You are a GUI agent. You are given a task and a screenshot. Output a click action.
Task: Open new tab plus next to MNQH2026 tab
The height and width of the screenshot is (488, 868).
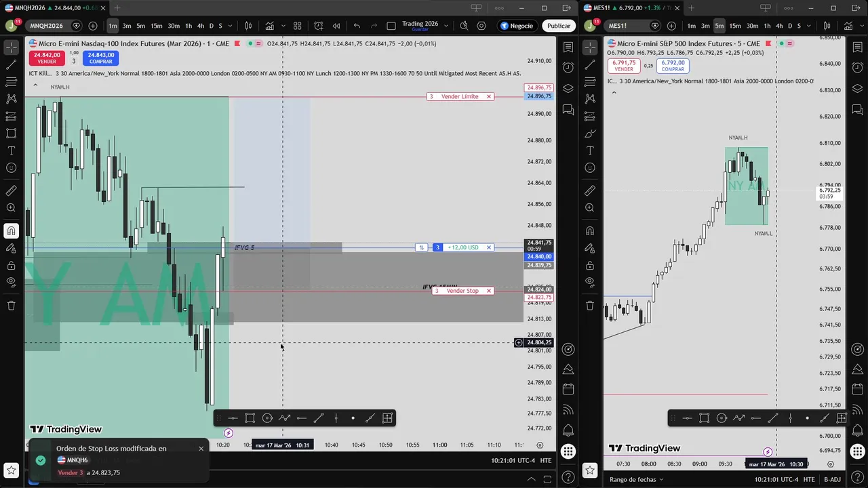coord(118,7)
